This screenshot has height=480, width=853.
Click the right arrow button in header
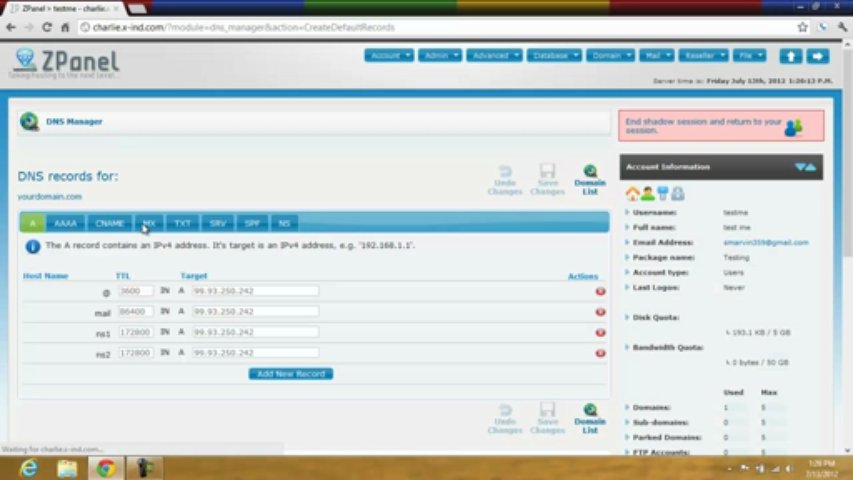point(818,56)
